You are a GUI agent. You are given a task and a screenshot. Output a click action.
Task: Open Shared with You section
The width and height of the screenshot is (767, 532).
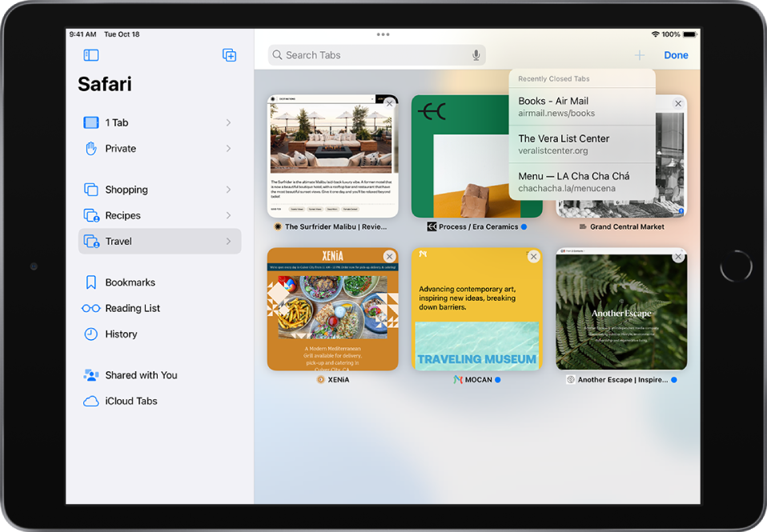(x=141, y=375)
